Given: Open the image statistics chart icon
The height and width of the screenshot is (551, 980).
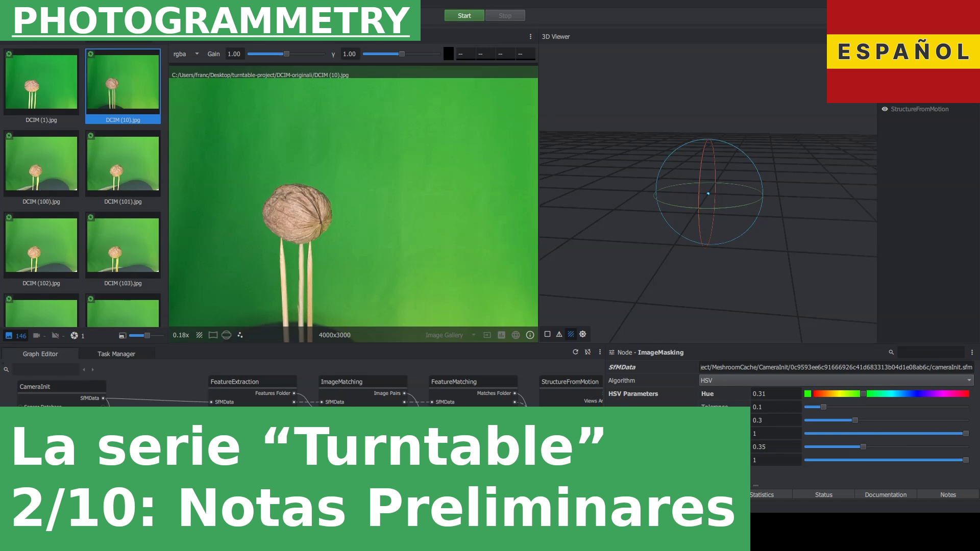Looking at the screenshot, I should click(501, 335).
